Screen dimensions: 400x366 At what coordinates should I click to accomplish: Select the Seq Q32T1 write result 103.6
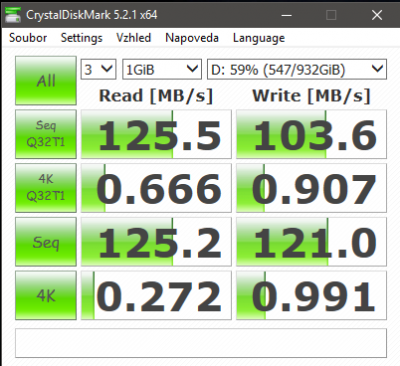point(311,134)
